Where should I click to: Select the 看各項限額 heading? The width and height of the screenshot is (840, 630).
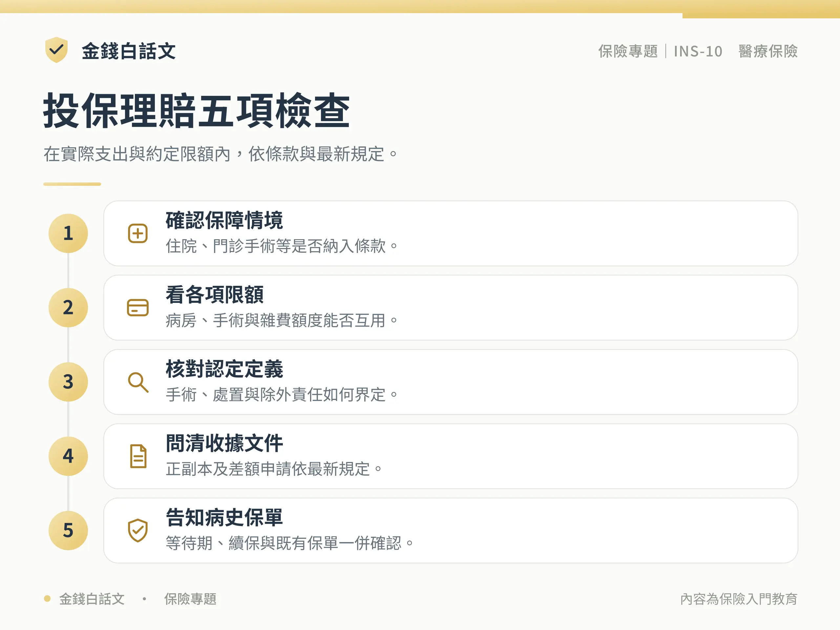(215, 295)
